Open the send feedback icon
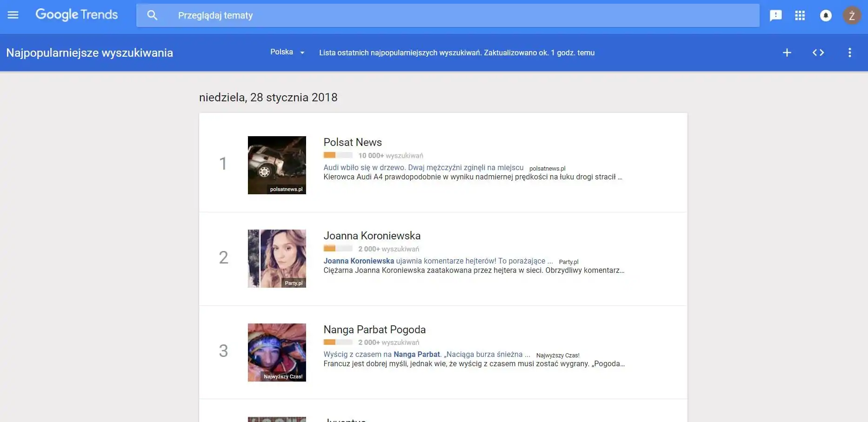Screen dimensions: 868x422 [775, 15]
